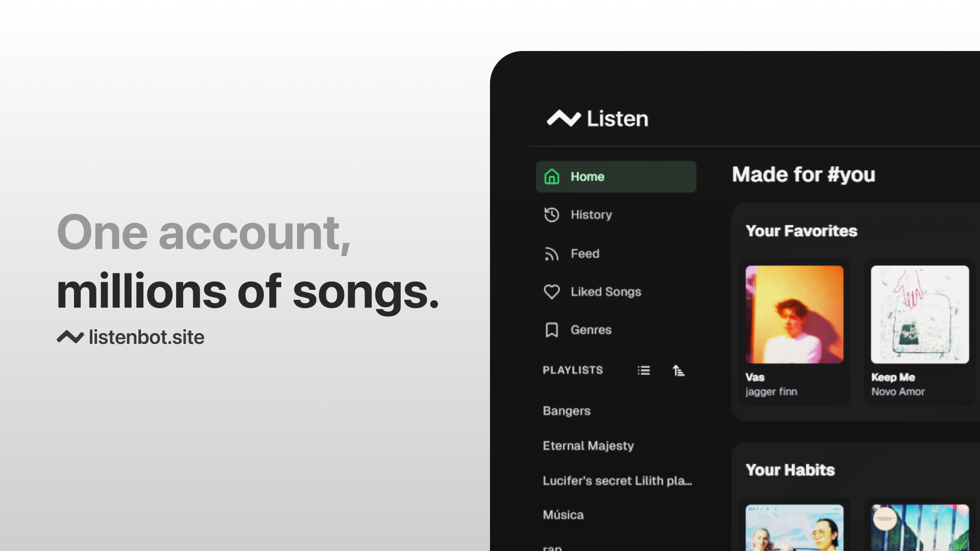Toggle the playlists list view icon
Screen dimensions: 980x551
click(x=644, y=370)
